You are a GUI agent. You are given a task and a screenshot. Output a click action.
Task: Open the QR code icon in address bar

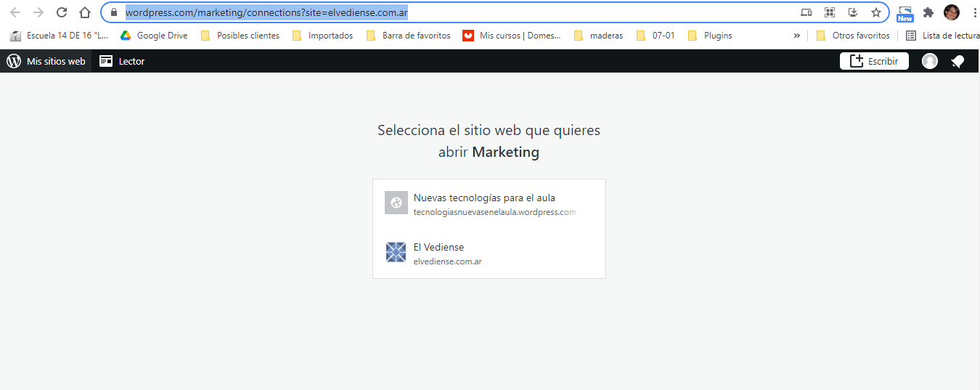tap(830, 12)
